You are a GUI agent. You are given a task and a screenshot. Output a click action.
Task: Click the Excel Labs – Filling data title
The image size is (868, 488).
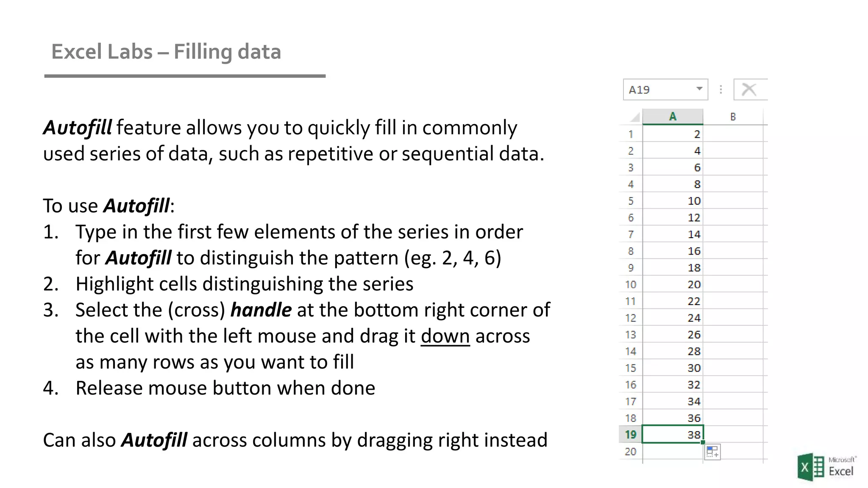click(x=166, y=52)
